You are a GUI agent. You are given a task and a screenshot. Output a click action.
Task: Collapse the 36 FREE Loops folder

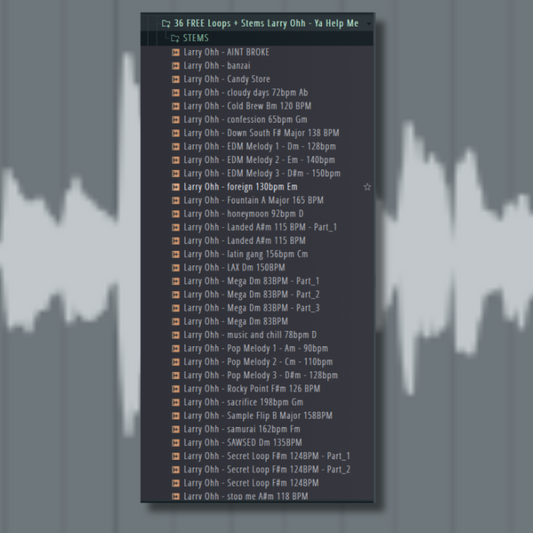click(x=166, y=23)
